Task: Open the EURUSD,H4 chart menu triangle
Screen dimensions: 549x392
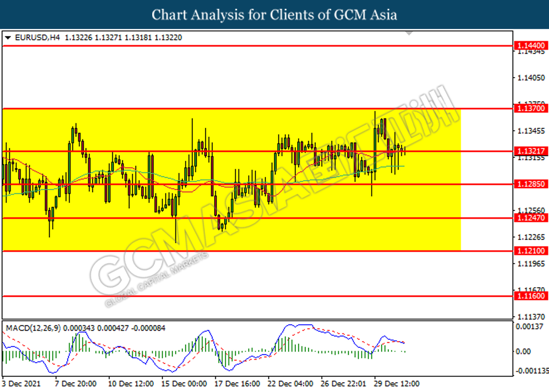Action: pos(8,38)
